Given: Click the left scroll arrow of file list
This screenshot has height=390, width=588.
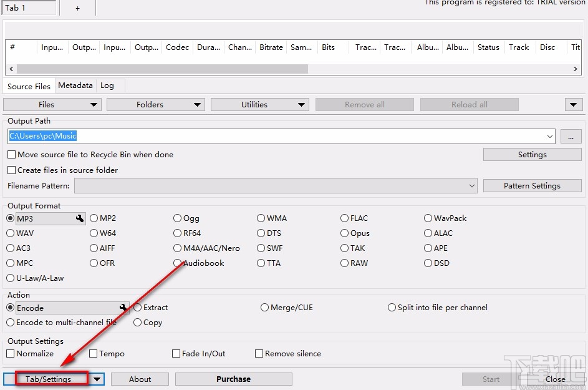Looking at the screenshot, I should tap(11, 69).
